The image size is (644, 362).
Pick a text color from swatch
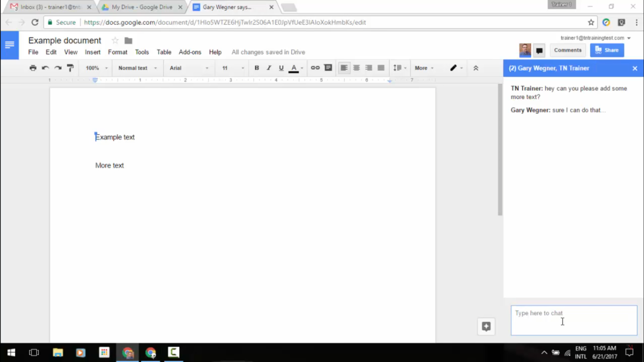[294, 68]
